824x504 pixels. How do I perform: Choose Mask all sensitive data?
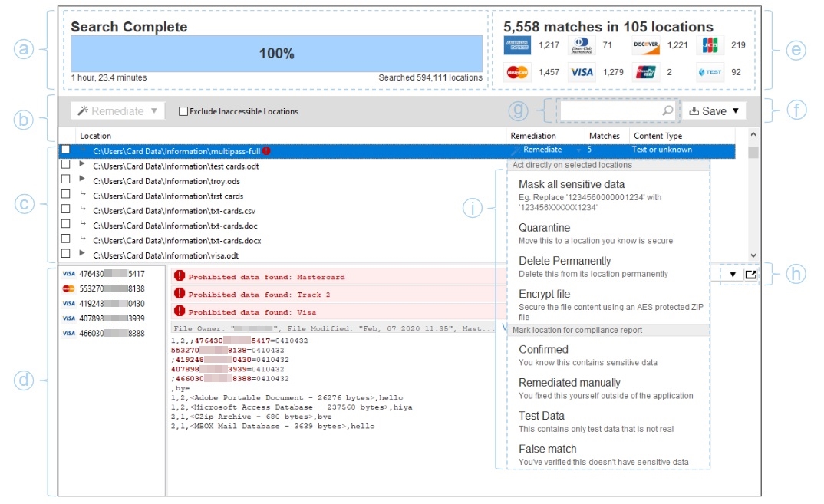point(571,184)
